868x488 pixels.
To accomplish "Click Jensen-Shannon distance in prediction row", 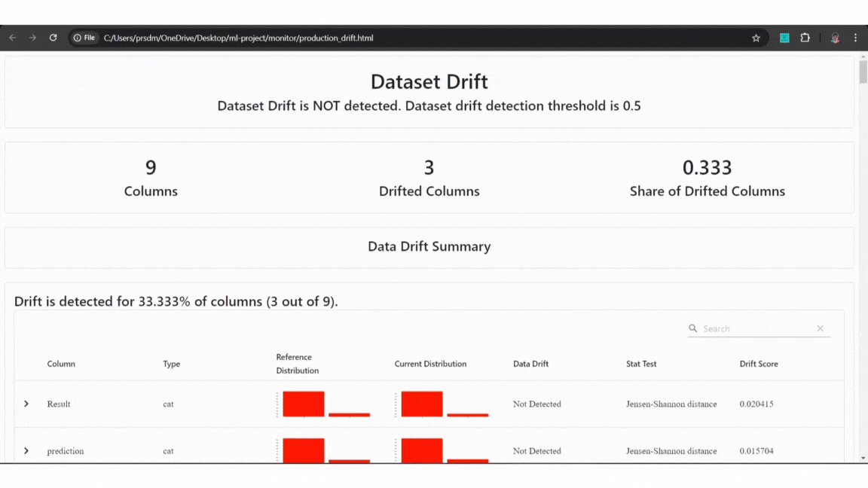I will (671, 451).
